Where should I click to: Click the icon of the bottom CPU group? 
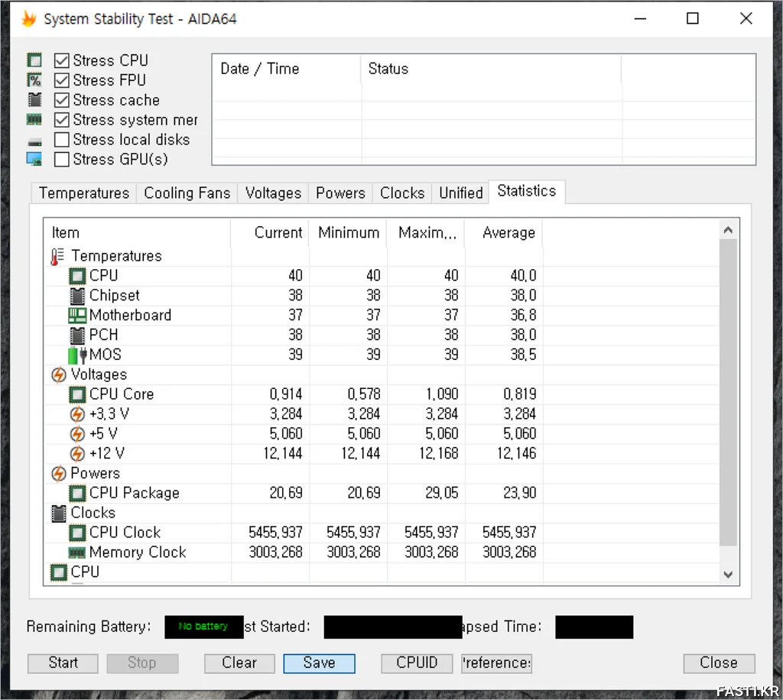(x=58, y=572)
